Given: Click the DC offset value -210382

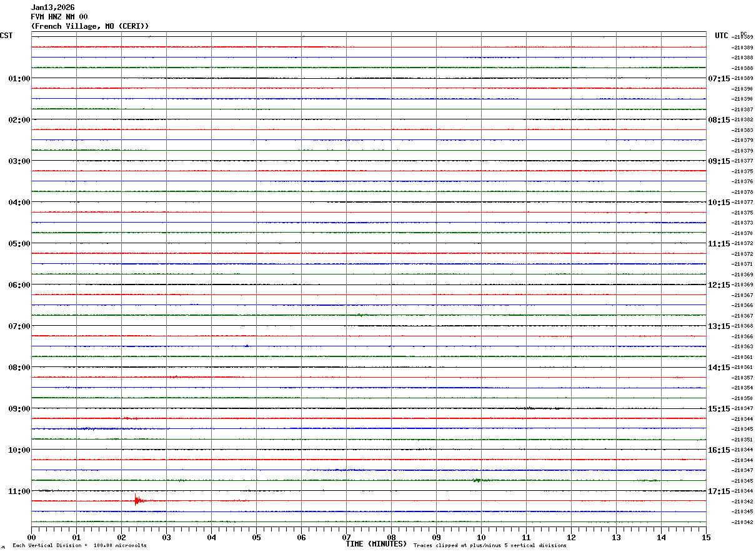Looking at the screenshot, I should click(742, 119).
